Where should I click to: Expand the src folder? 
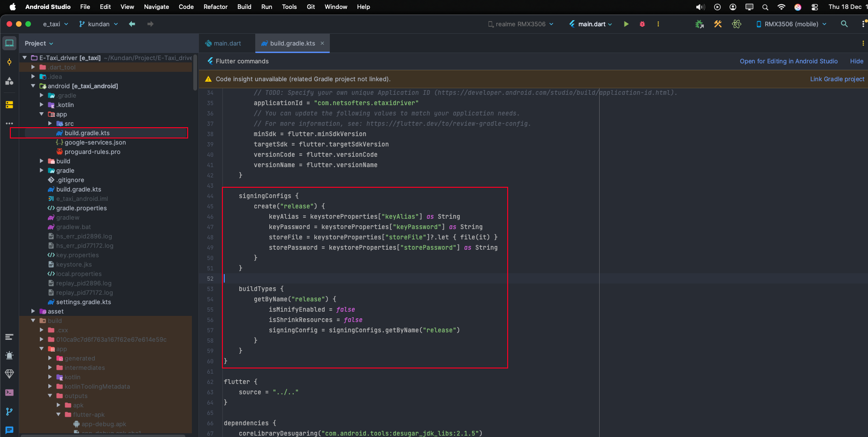(x=50, y=123)
